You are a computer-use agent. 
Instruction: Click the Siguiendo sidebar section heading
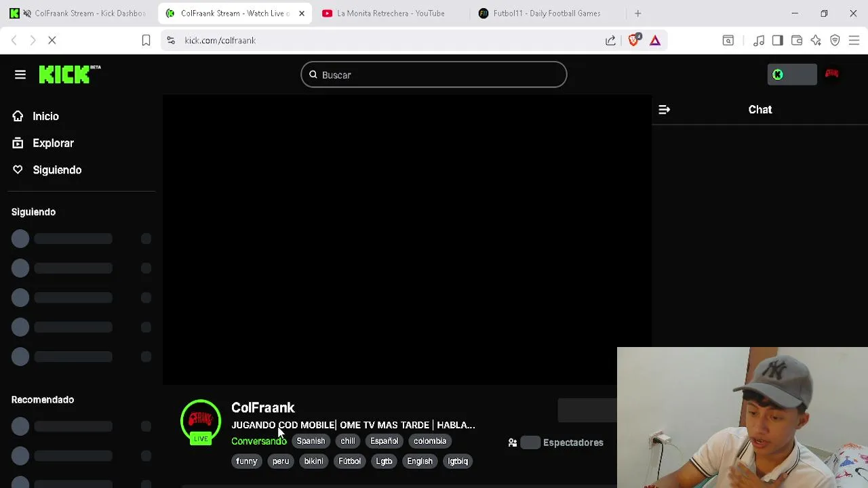coord(33,212)
